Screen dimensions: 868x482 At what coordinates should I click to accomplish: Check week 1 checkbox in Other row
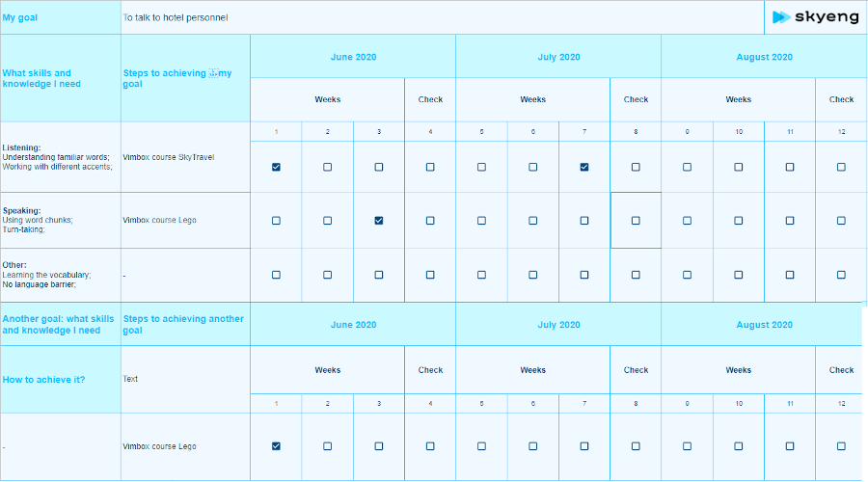276,275
